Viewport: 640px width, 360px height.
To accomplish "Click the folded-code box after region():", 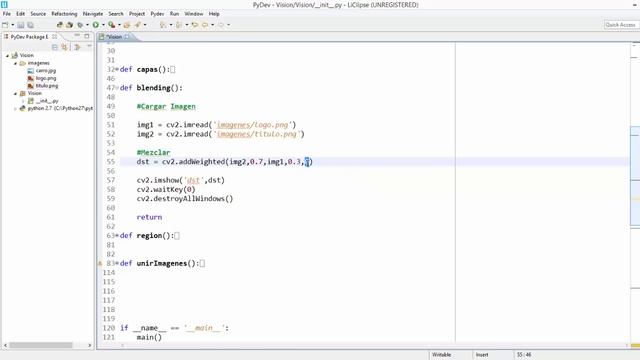I will pyautogui.click(x=177, y=236).
